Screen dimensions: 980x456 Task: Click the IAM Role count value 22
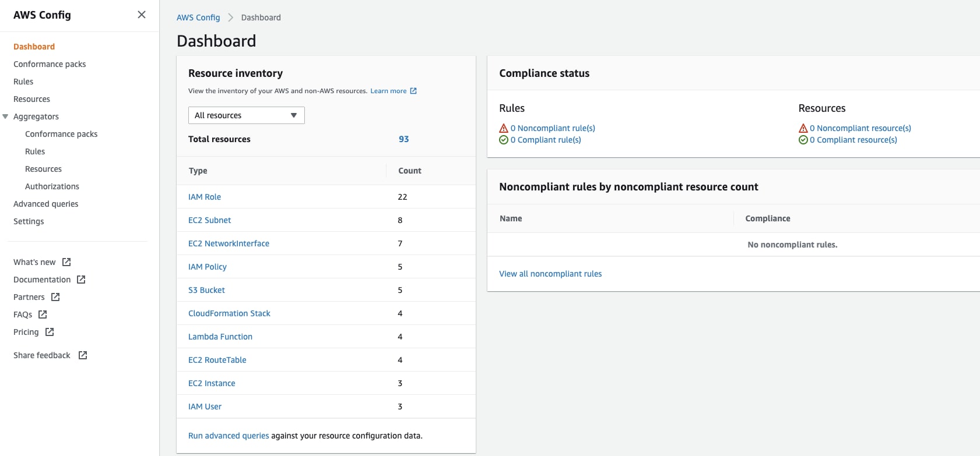tap(402, 197)
